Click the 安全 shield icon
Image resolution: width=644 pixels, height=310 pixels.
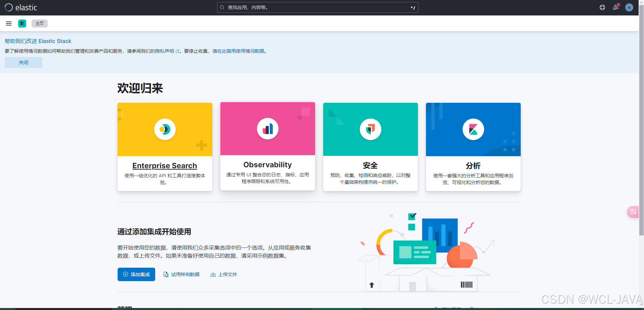pyautogui.click(x=371, y=129)
